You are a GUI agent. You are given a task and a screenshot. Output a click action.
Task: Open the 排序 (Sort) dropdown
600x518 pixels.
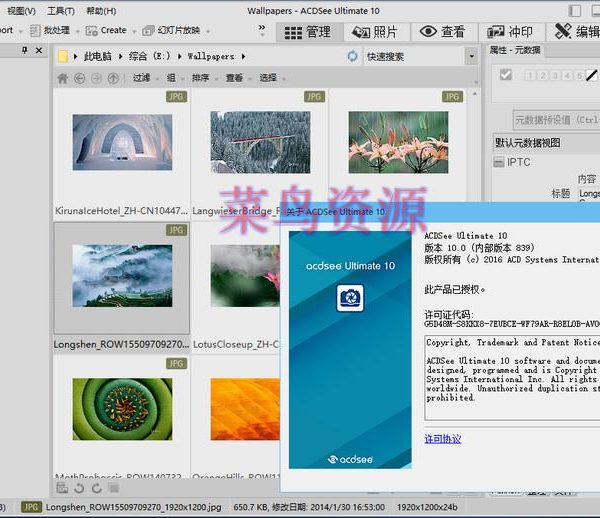tap(203, 78)
